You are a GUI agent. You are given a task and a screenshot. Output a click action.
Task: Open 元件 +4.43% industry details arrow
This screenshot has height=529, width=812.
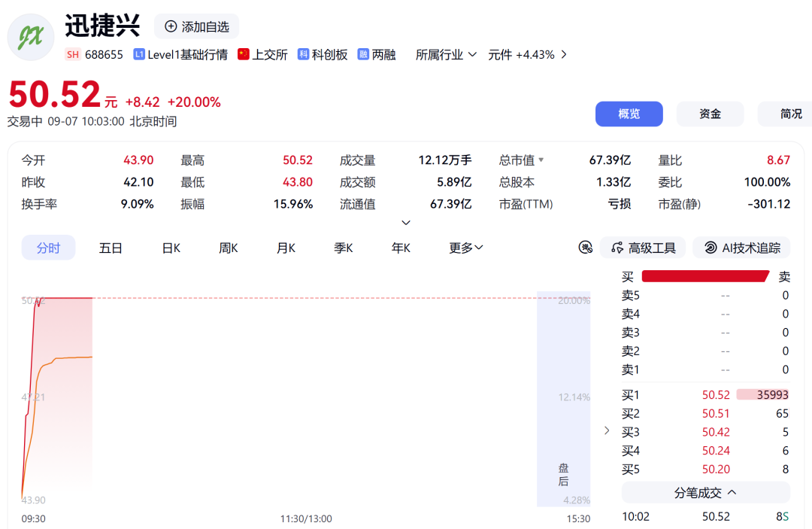point(564,54)
